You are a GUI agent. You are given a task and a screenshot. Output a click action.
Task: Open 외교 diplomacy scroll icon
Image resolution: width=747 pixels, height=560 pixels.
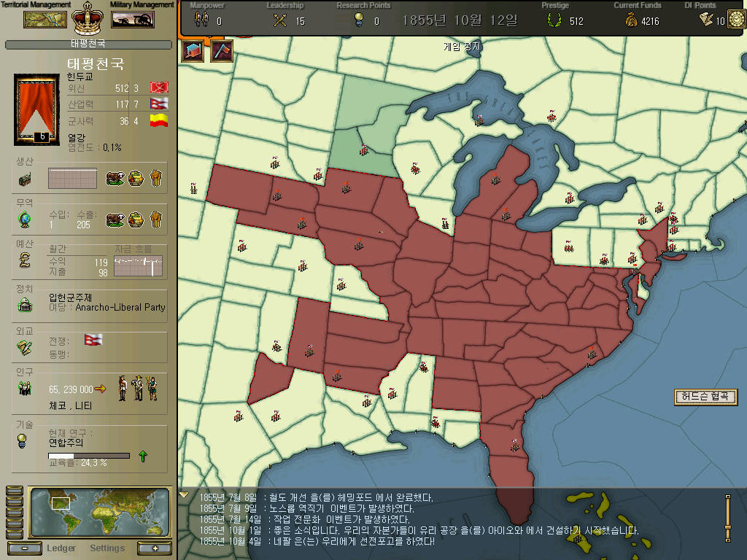coord(25,347)
